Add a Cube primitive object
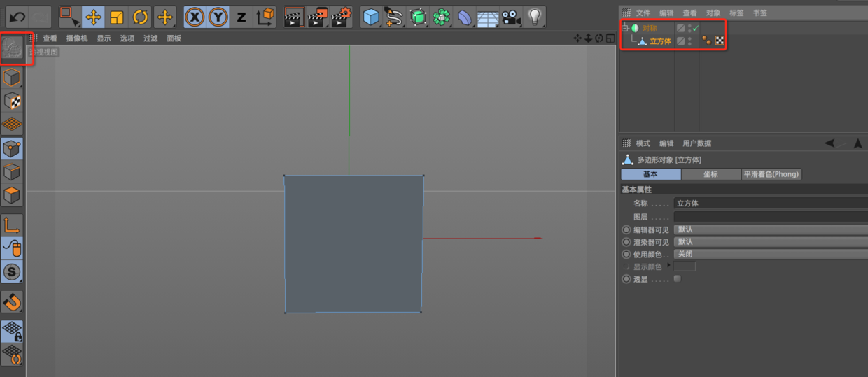This screenshot has height=377, width=868. click(x=371, y=17)
